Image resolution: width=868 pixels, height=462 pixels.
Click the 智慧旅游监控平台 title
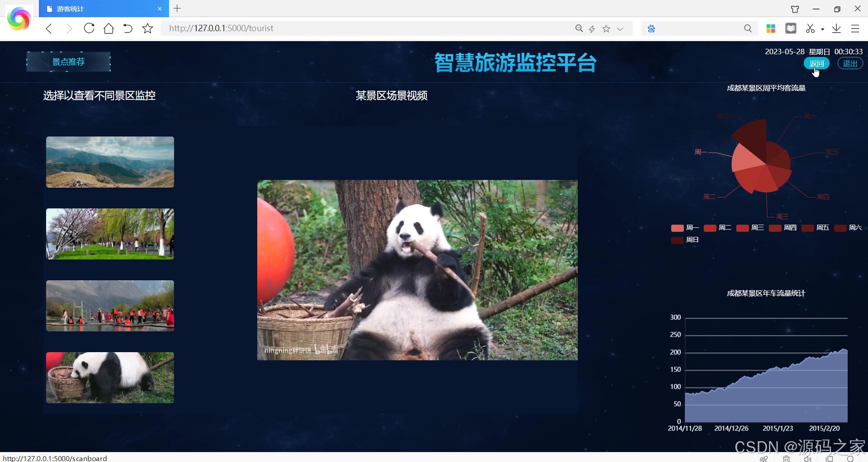[x=515, y=62]
